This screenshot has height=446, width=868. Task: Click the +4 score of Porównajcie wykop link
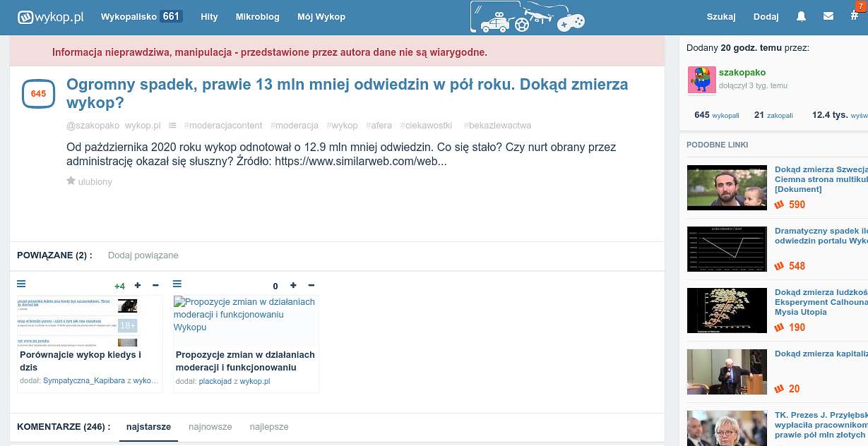(119, 286)
